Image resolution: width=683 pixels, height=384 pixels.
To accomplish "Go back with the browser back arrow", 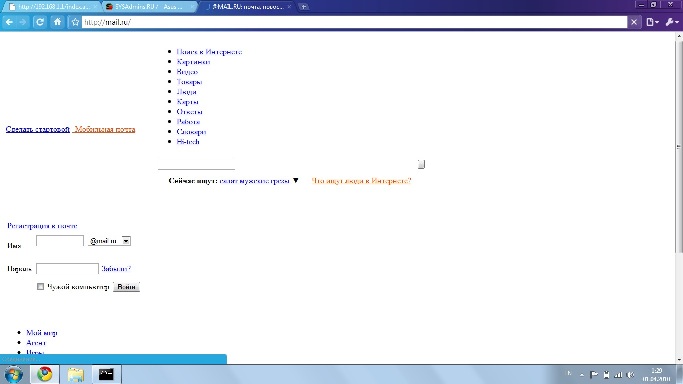I will pyautogui.click(x=9, y=22).
